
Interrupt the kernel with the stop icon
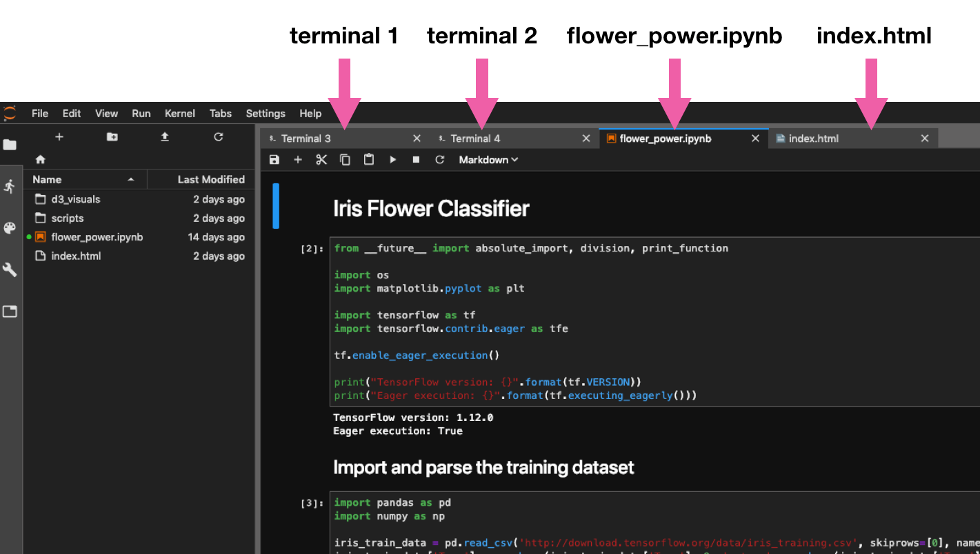tap(416, 160)
